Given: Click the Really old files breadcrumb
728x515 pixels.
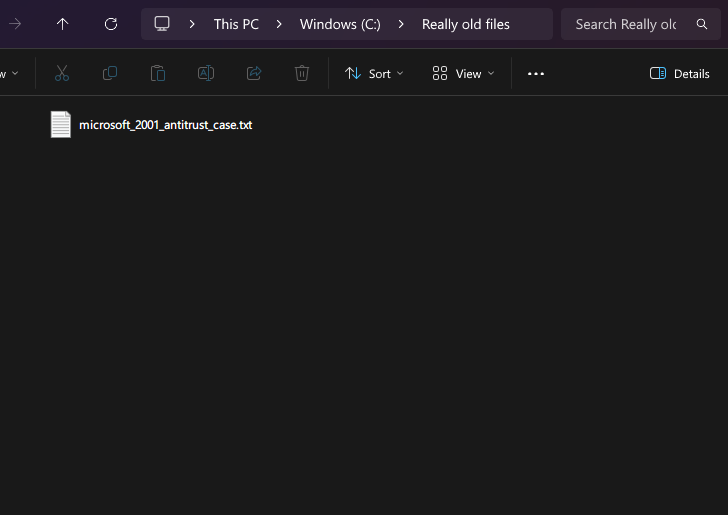Looking at the screenshot, I should pos(465,24).
